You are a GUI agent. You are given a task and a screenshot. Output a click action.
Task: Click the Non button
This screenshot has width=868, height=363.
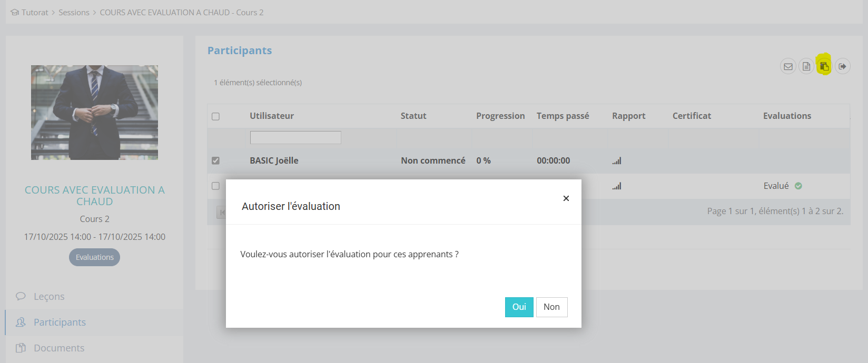[x=551, y=307]
